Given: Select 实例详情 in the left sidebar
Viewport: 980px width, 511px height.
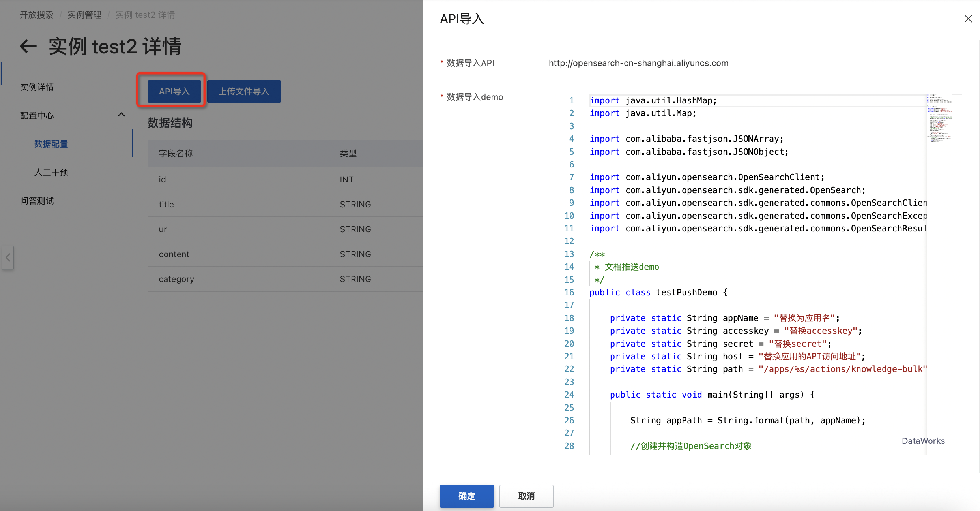Looking at the screenshot, I should tap(37, 87).
